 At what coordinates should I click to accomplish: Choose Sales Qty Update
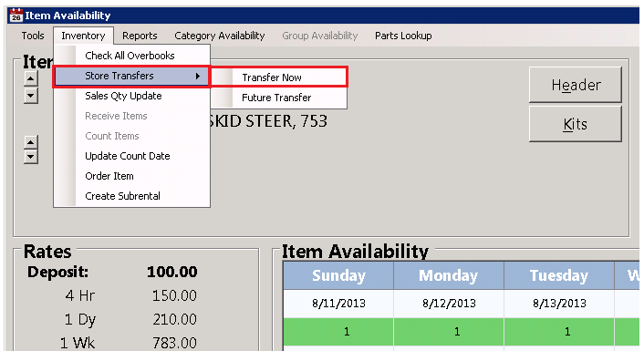pyautogui.click(x=132, y=96)
